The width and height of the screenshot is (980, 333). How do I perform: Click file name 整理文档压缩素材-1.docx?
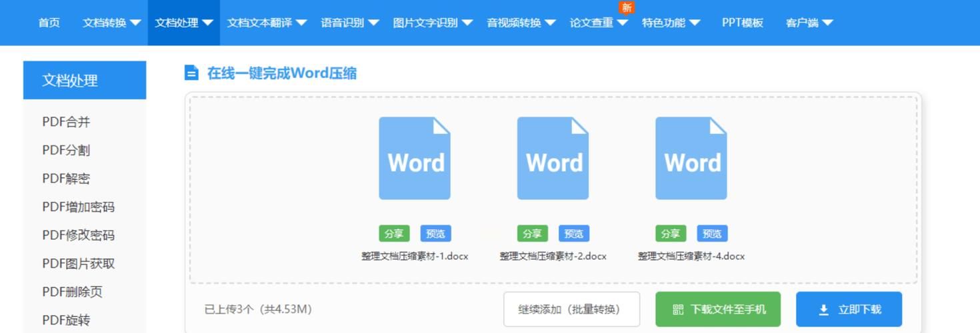coord(415,256)
